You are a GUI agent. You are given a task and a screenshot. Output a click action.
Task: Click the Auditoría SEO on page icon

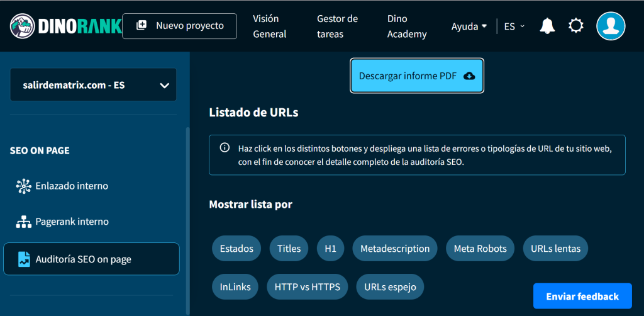pyautogui.click(x=24, y=259)
